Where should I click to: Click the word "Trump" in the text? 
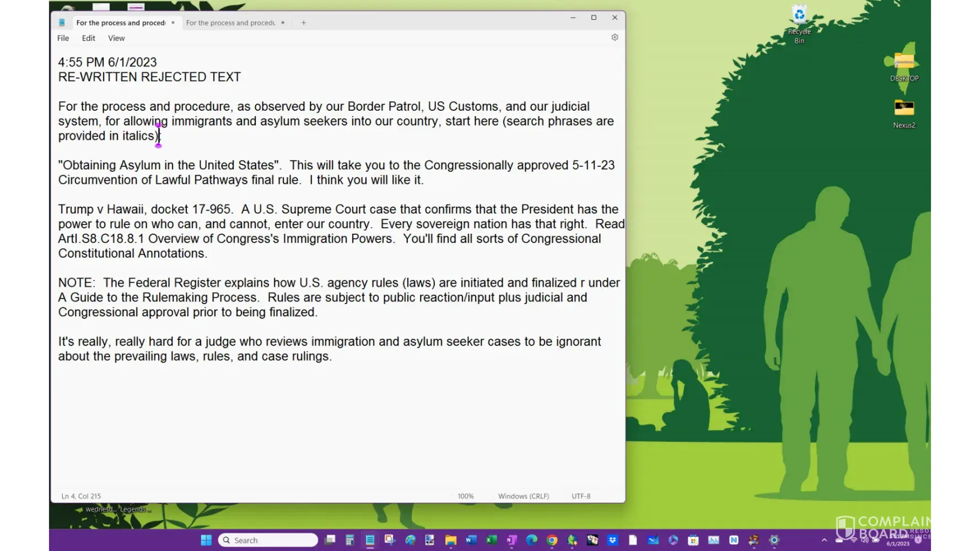tap(76, 209)
